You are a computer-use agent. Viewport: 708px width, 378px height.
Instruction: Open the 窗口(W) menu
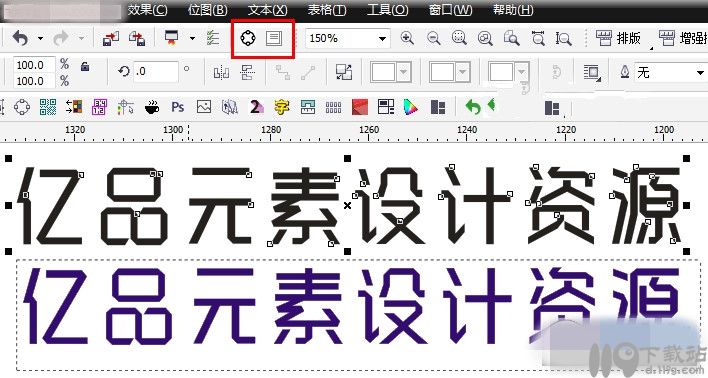450,10
